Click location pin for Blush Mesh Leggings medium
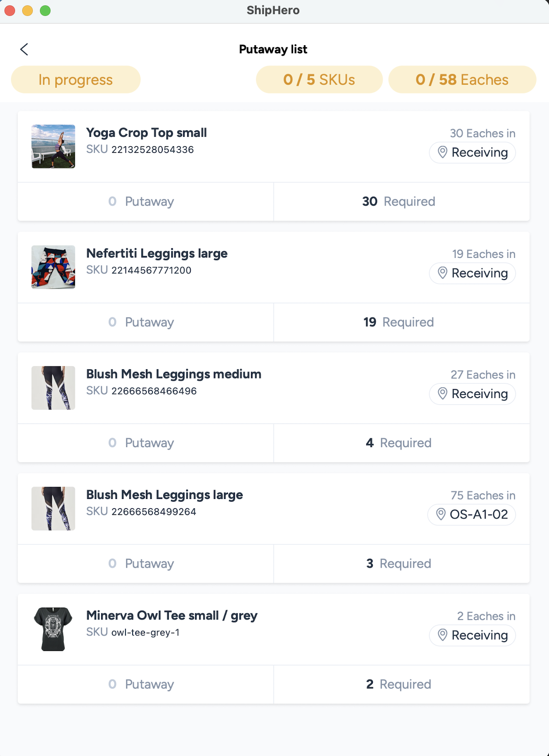The height and width of the screenshot is (756, 549). coord(442,394)
